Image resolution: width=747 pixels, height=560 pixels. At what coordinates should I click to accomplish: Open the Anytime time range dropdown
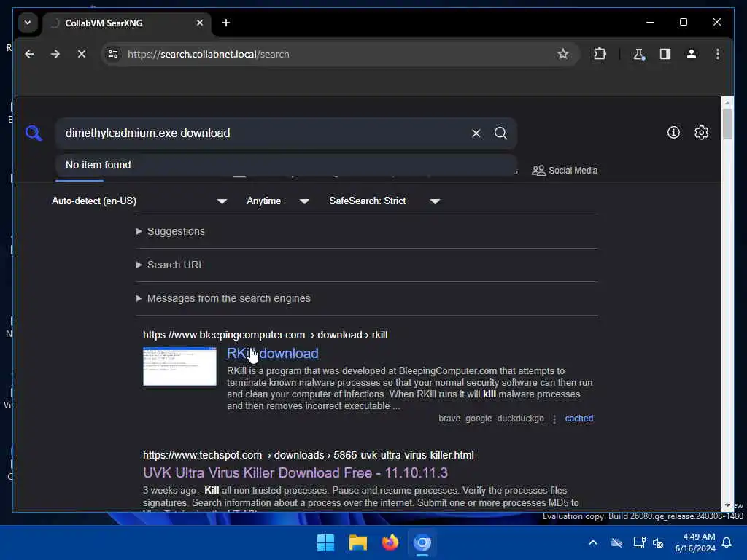click(278, 201)
